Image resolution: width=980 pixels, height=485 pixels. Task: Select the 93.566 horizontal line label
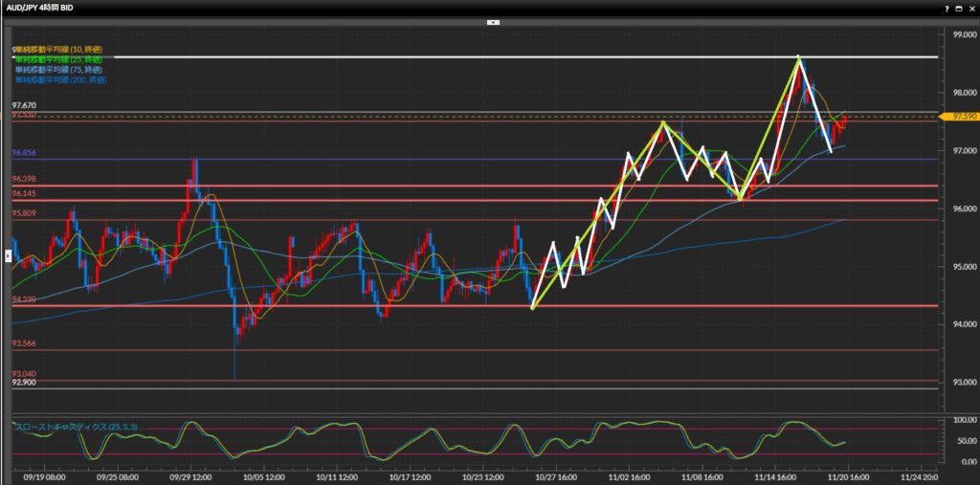pyautogui.click(x=24, y=343)
